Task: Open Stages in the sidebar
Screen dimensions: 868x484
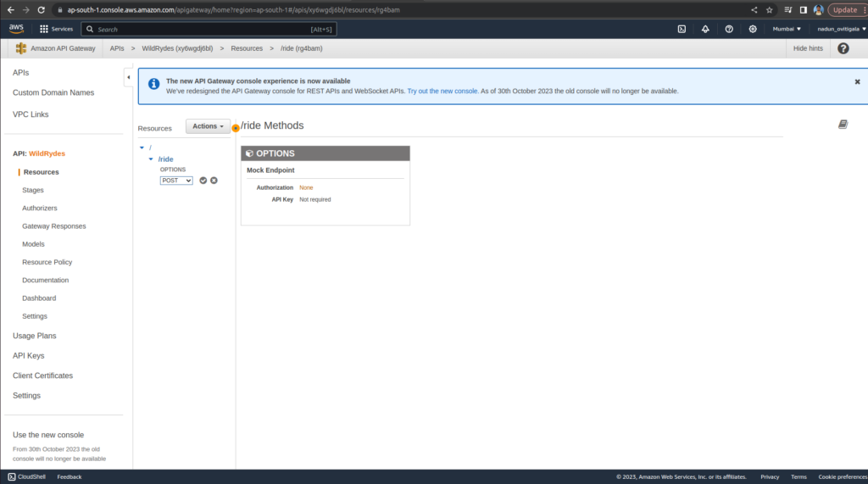Action: click(x=33, y=190)
